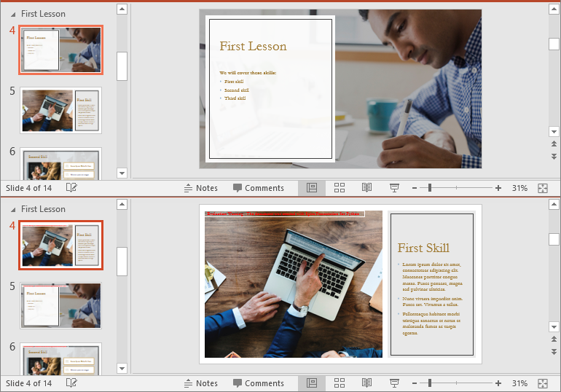
Task: Click the spell check icon in the bottom status bar
Action: (x=71, y=383)
